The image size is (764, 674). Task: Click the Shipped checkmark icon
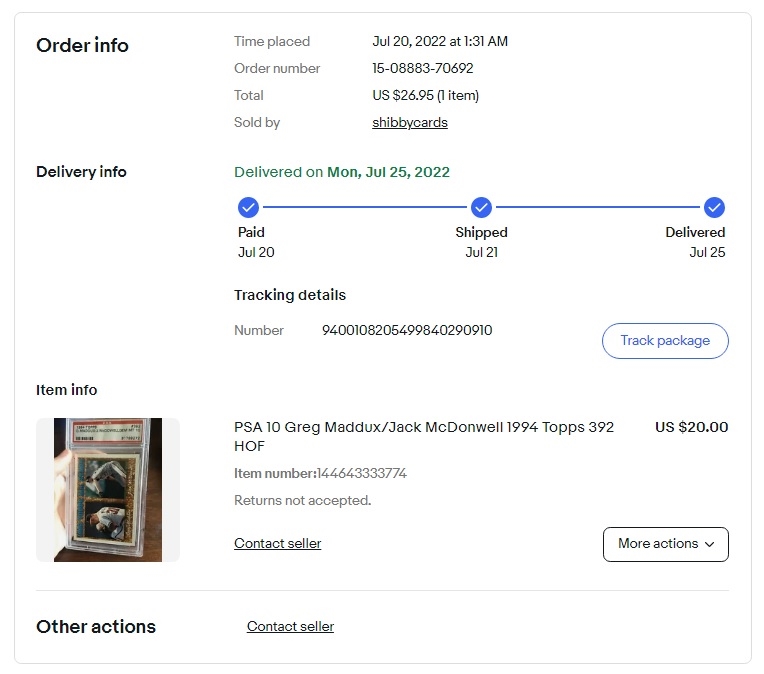pos(481,207)
